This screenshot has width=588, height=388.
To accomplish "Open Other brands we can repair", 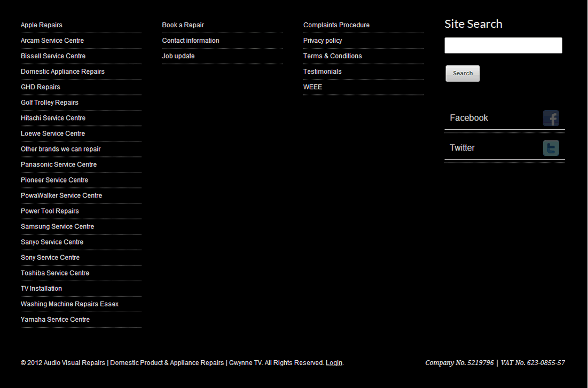I will (x=60, y=149).
